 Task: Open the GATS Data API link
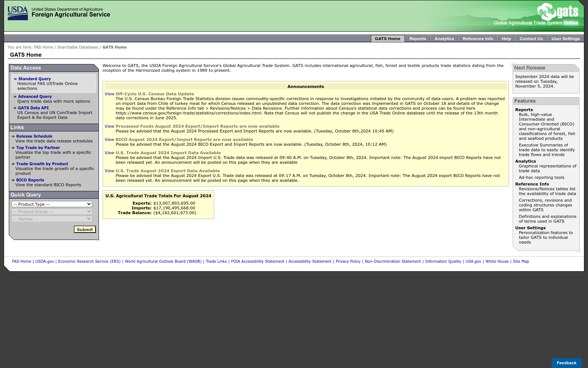click(x=33, y=108)
